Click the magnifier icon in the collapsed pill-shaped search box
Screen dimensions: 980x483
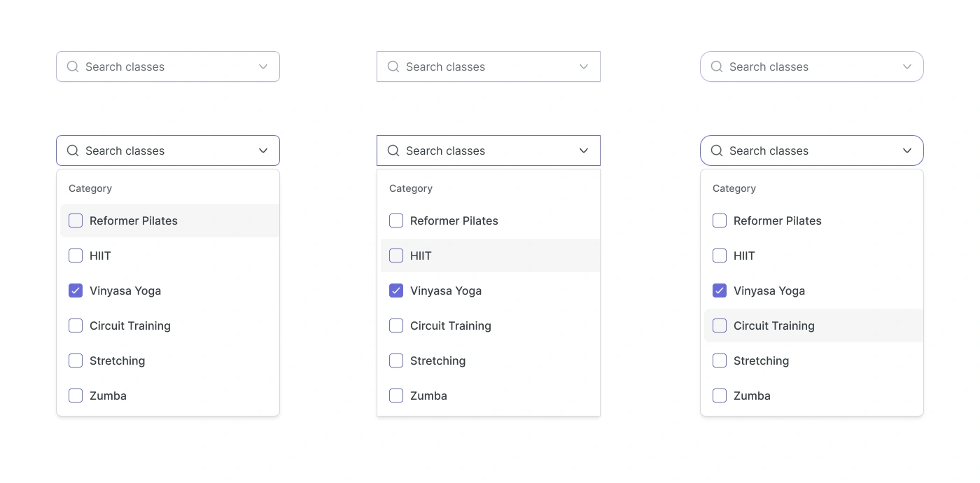point(717,66)
